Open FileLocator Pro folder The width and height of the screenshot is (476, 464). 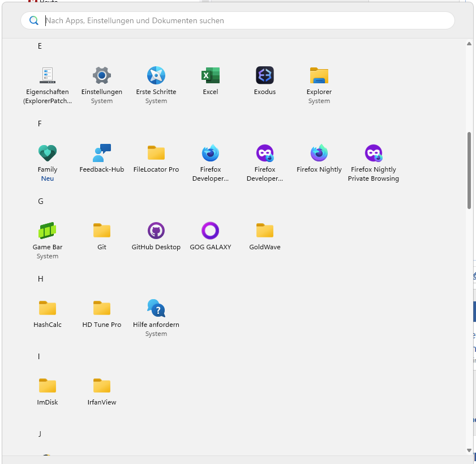[156, 159]
